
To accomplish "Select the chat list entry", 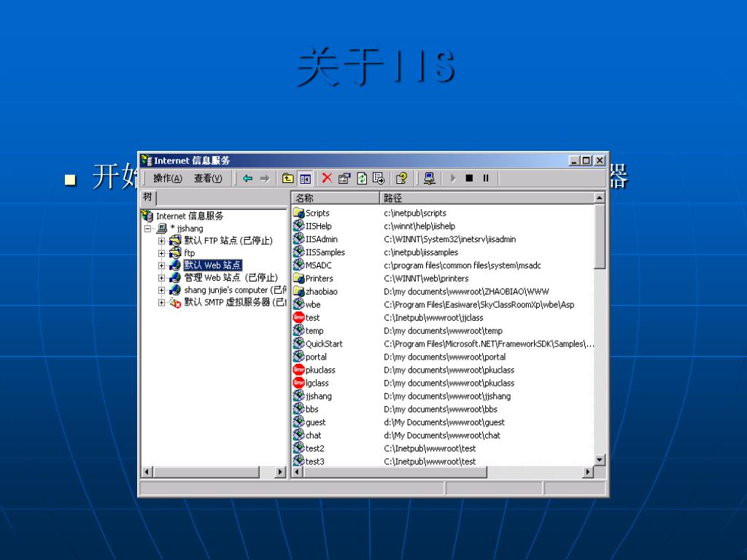I will point(313,435).
